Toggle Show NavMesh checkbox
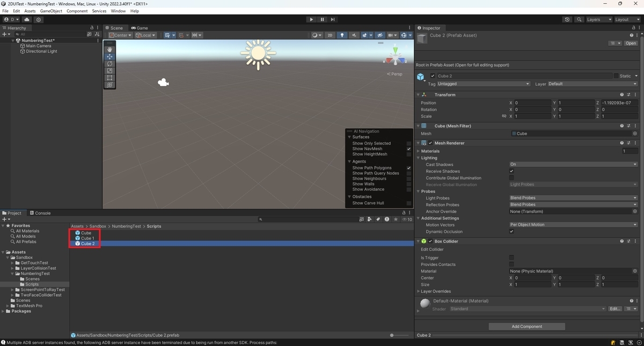The image size is (644, 346). pyautogui.click(x=408, y=149)
